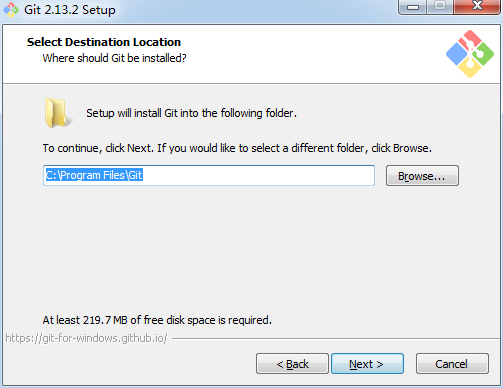Click the 'Setup will install Git' message
This screenshot has height=388, width=503.
click(x=191, y=113)
